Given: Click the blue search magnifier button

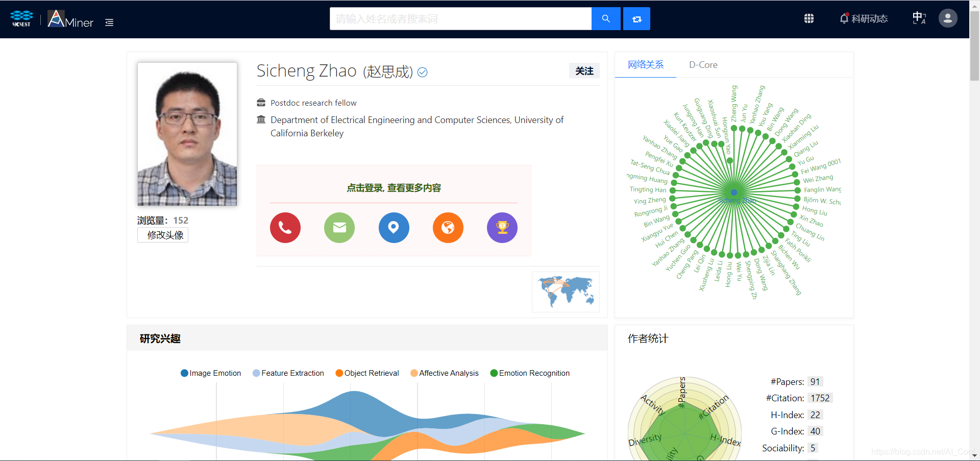Looking at the screenshot, I should 606,19.
